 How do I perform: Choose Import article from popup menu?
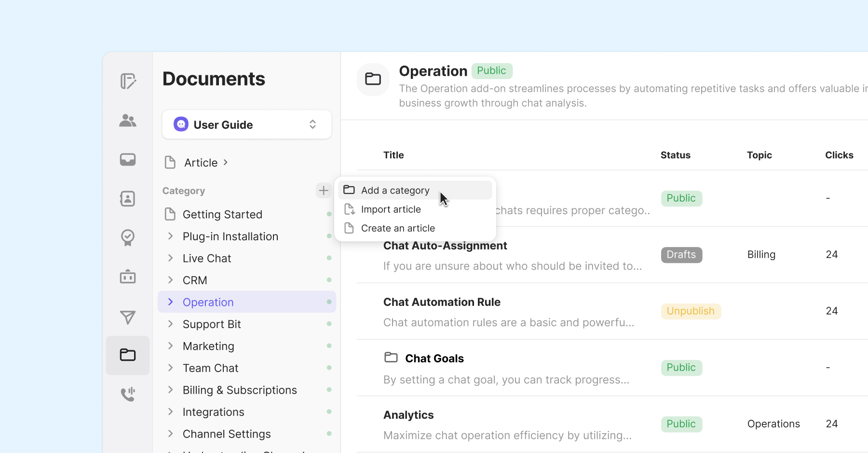(391, 209)
